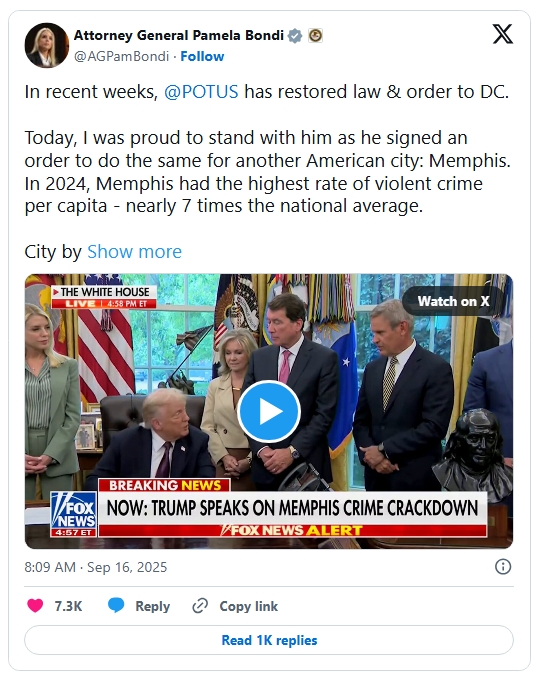
Task: Click the Reply speech bubble icon
Action: click(116, 606)
